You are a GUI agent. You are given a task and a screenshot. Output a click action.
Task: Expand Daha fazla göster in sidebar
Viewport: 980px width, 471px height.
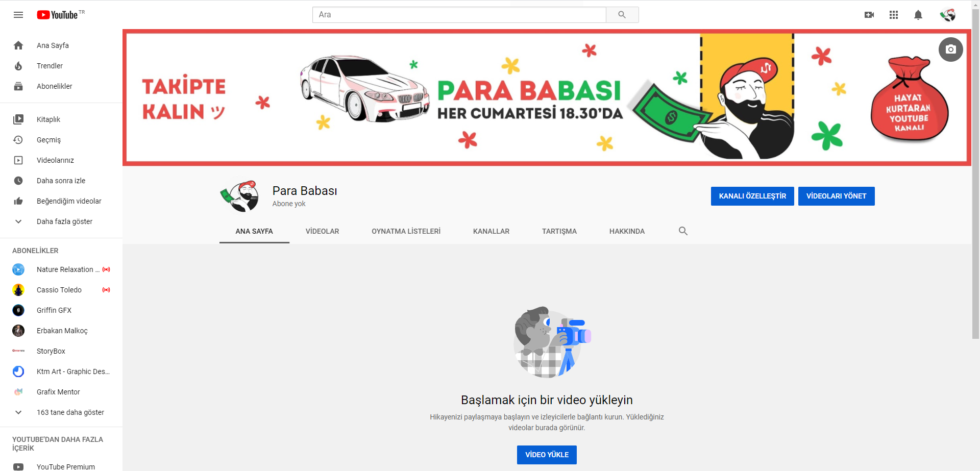click(x=61, y=221)
